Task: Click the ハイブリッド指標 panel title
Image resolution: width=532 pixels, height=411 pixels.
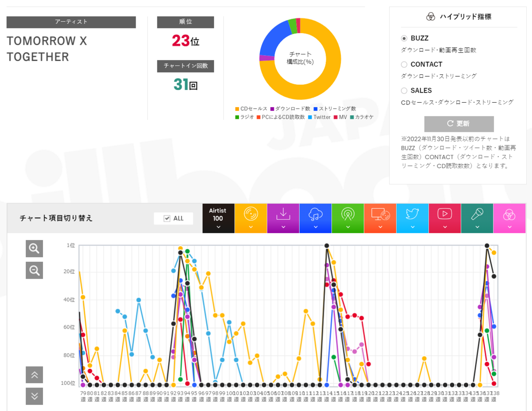Action: point(465,17)
